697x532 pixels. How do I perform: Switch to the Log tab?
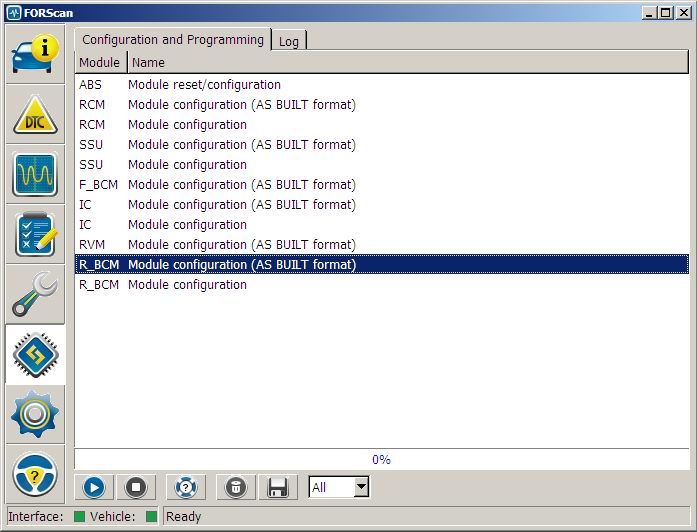[288, 41]
